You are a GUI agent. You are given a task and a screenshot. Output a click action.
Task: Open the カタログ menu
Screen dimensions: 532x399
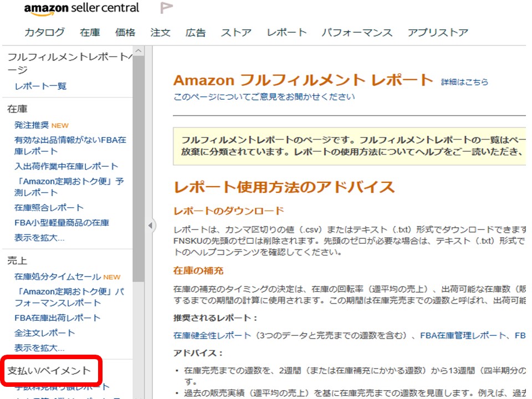coord(44,32)
